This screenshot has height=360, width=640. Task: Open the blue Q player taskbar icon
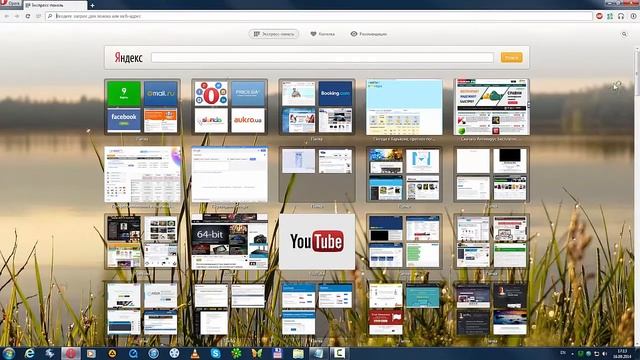click(x=133, y=353)
